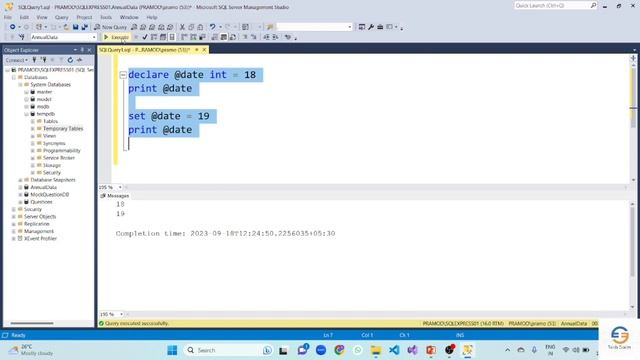Select Temporary Tables under tempdb
This screenshot has height=360, width=640.
(x=63, y=129)
